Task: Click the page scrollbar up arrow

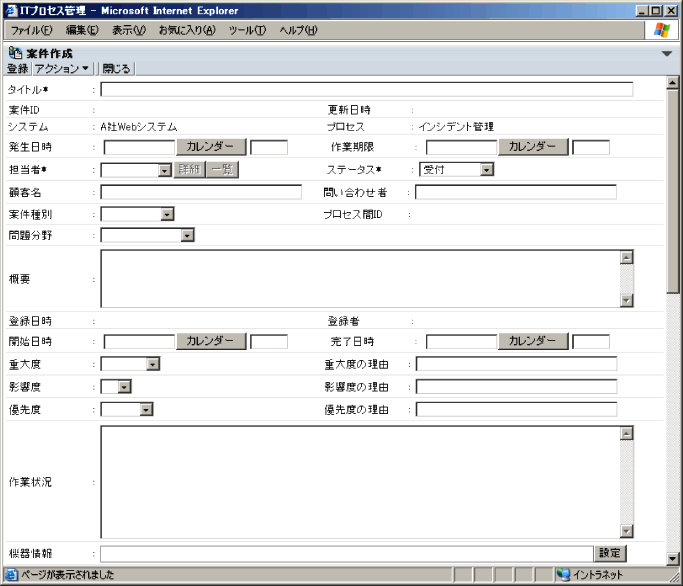Action: (x=673, y=82)
